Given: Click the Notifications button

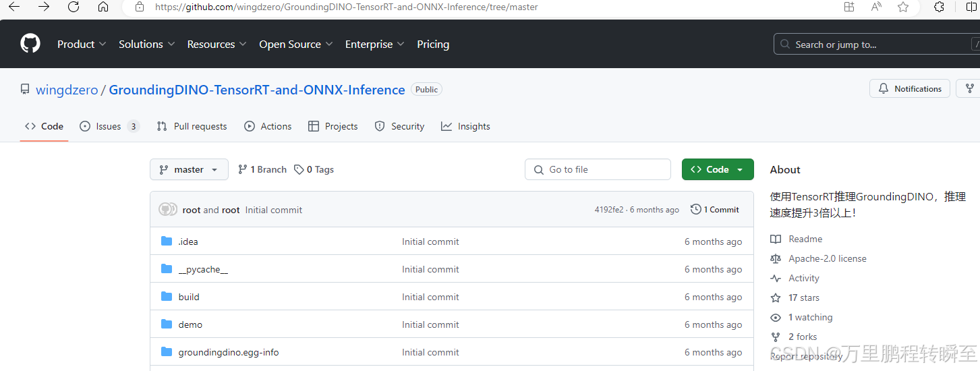Looking at the screenshot, I should (910, 88).
